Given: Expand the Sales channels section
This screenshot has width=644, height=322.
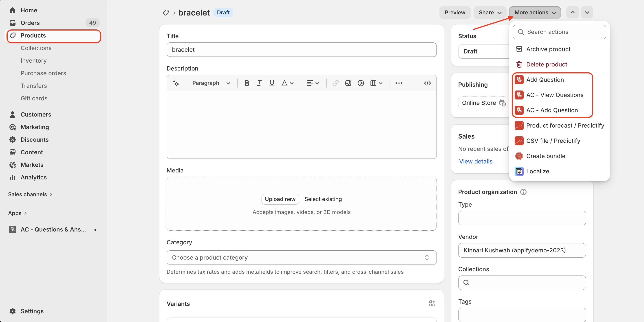Looking at the screenshot, I should [30, 194].
